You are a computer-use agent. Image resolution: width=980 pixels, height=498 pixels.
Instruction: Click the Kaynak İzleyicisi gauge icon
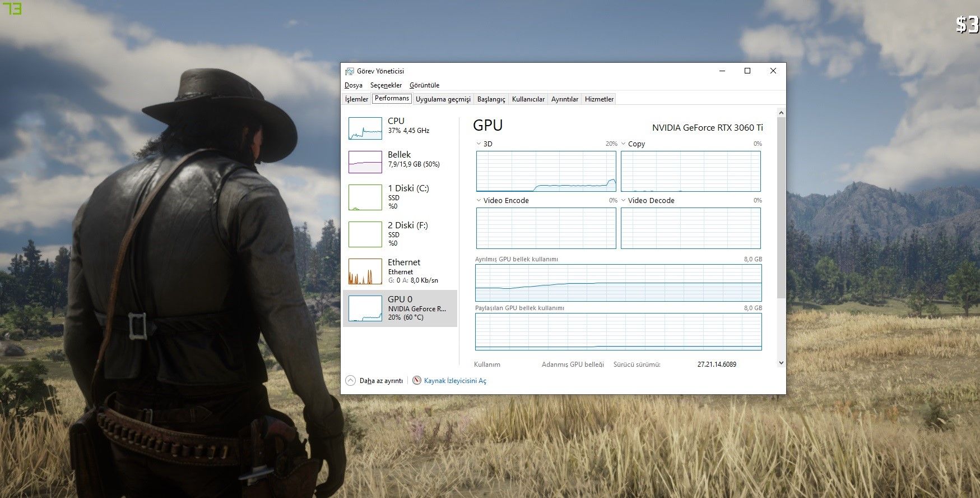click(417, 380)
